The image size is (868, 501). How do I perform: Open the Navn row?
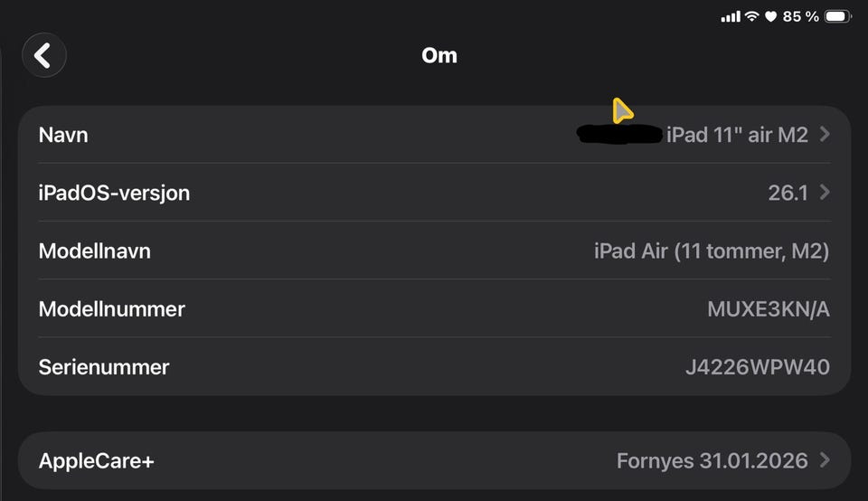[x=434, y=135]
